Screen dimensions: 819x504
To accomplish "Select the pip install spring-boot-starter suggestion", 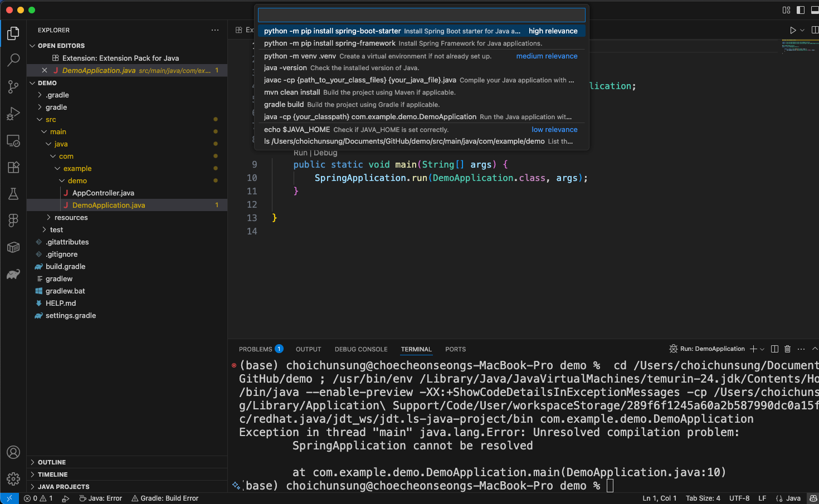I will (x=422, y=31).
